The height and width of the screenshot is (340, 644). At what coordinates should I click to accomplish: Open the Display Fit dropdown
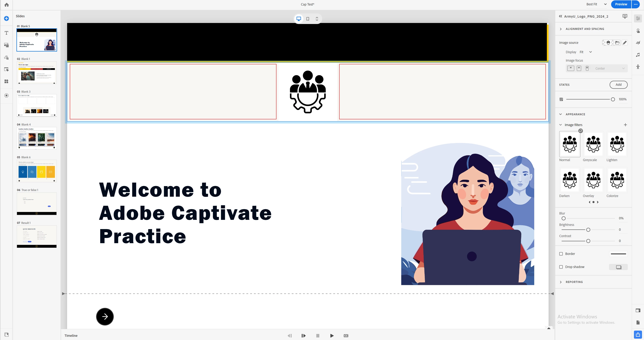point(586,52)
